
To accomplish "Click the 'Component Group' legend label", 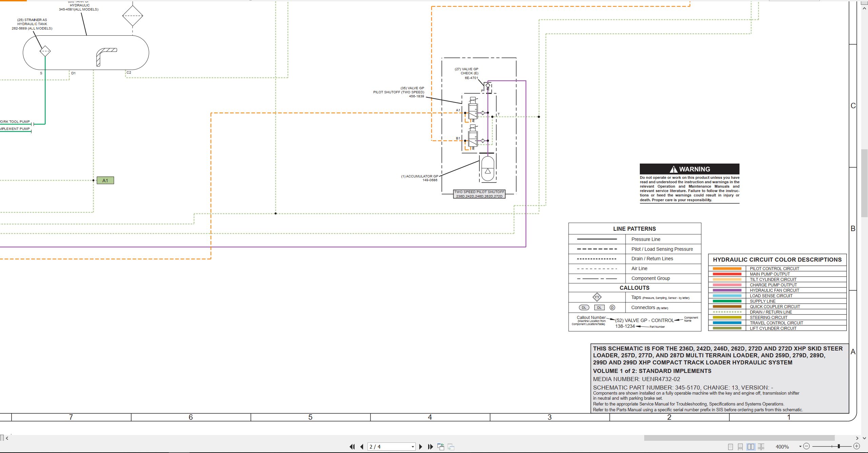I will point(650,278).
